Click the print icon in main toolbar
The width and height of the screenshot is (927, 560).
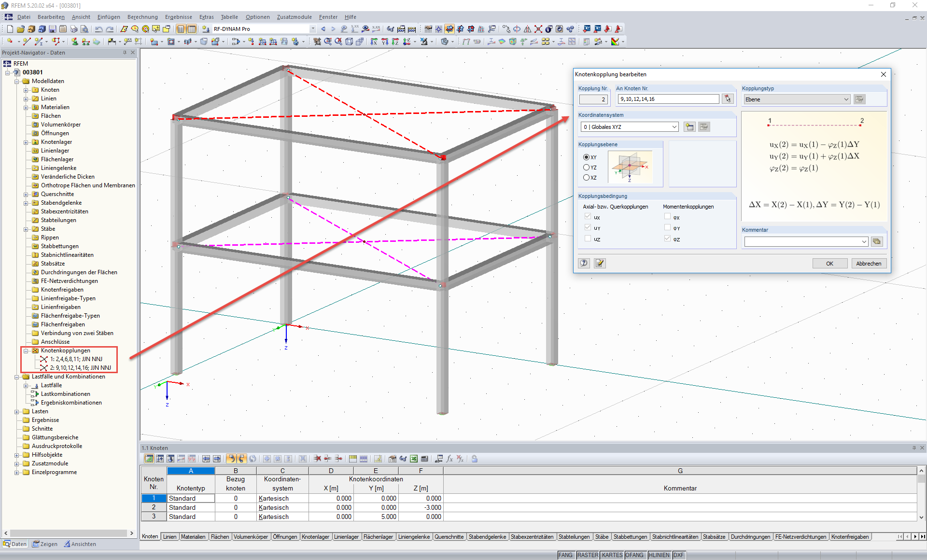click(74, 29)
